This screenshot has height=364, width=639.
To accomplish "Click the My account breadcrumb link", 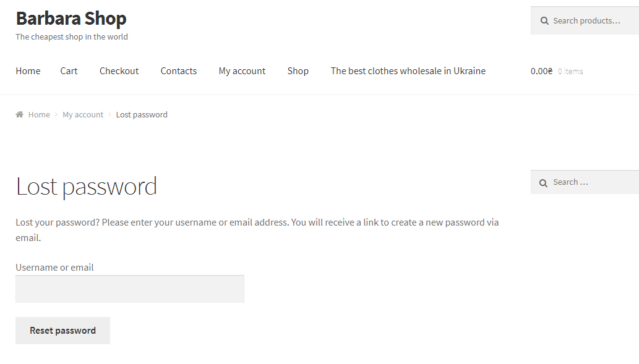I will click(x=83, y=114).
